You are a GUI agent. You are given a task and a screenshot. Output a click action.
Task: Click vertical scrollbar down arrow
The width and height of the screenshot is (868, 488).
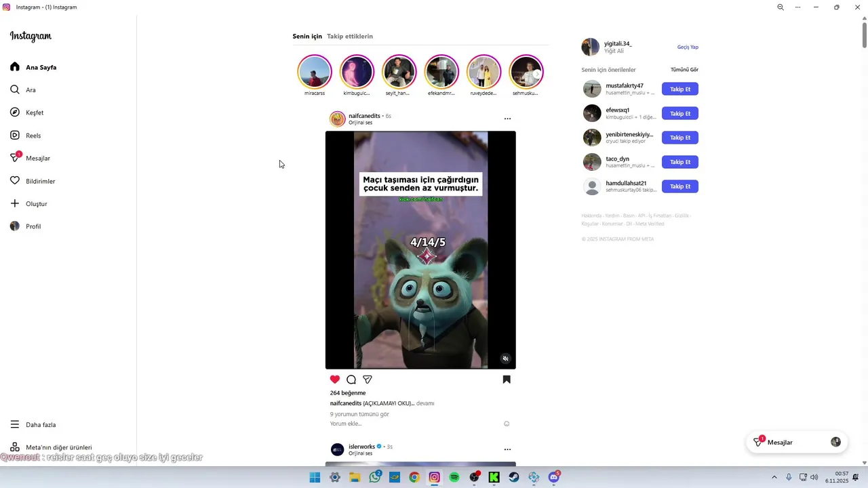864,462
